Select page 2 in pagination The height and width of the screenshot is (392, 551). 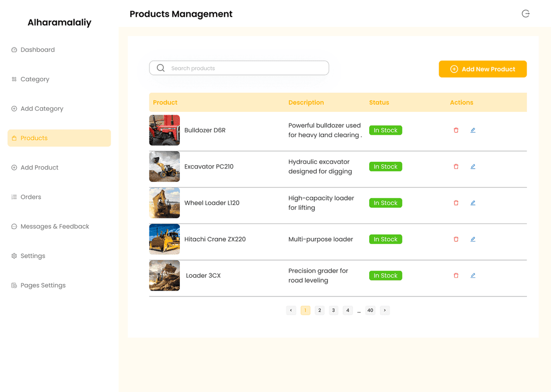320,310
